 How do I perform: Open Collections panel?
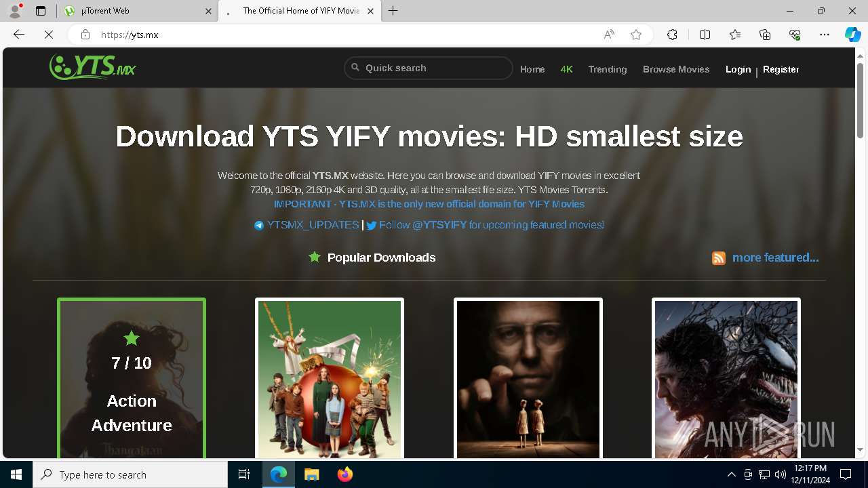coord(765,35)
